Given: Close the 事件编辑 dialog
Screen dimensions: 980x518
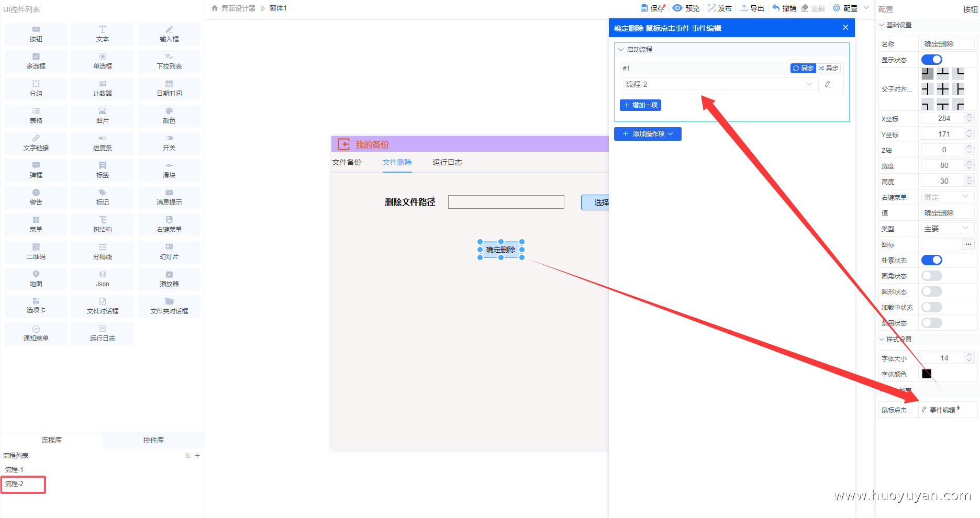Looking at the screenshot, I should click(x=845, y=27).
